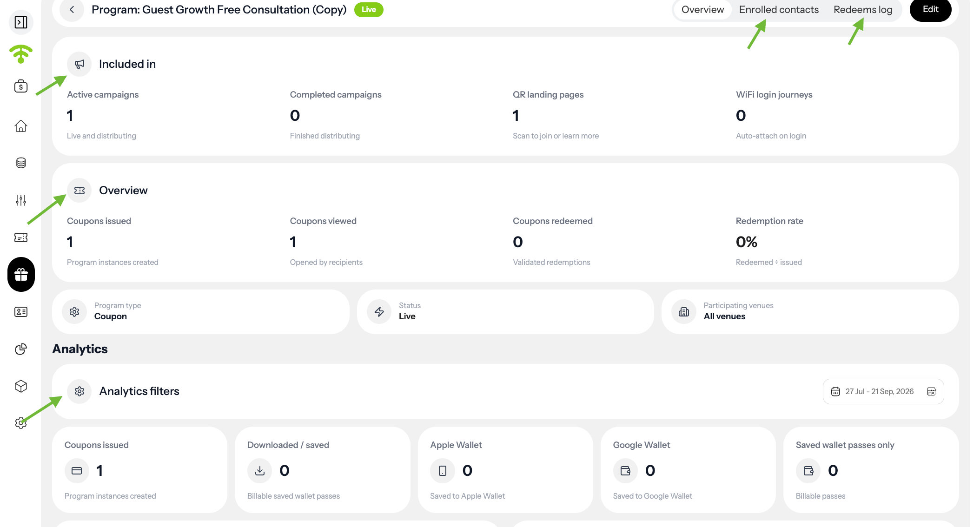Click the lightning bolt icon in Status card
Viewport: 980px width, 527px height.
point(379,312)
